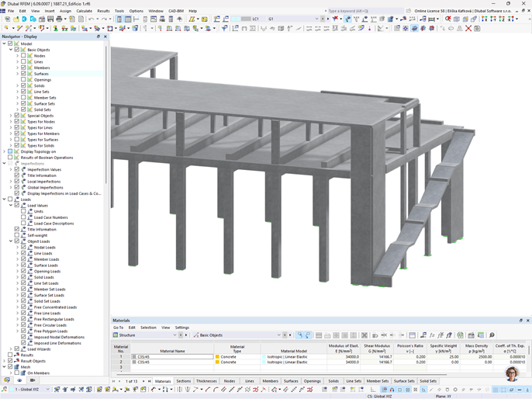Click the keyword search input field
532x399 pixels.
[x=361, y=11]
